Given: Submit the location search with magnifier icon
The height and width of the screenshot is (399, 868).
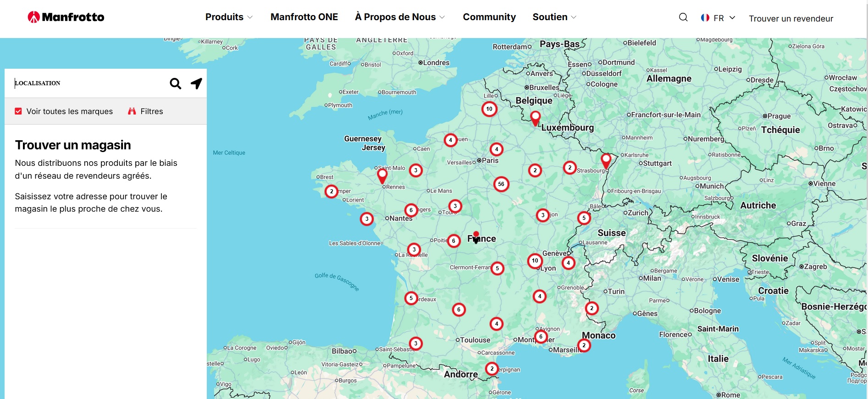Looking at the screenshot, I should (176, 83).
